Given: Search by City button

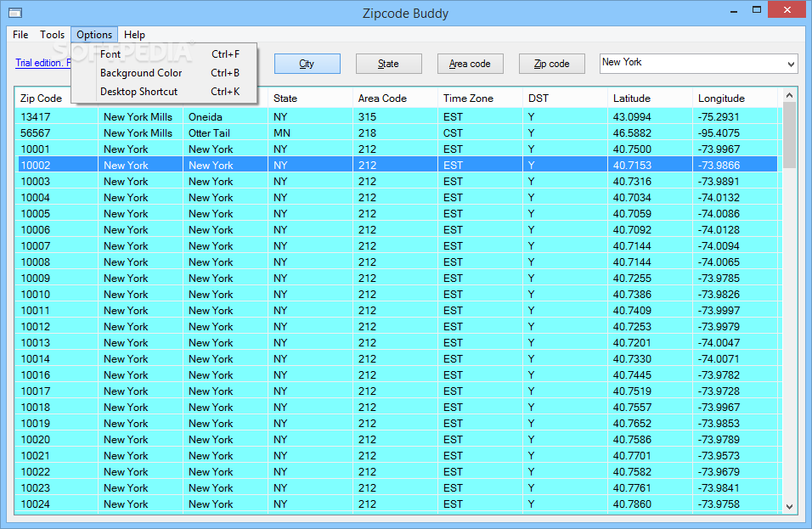Looking at the screenshot, I should click(307, 64).
